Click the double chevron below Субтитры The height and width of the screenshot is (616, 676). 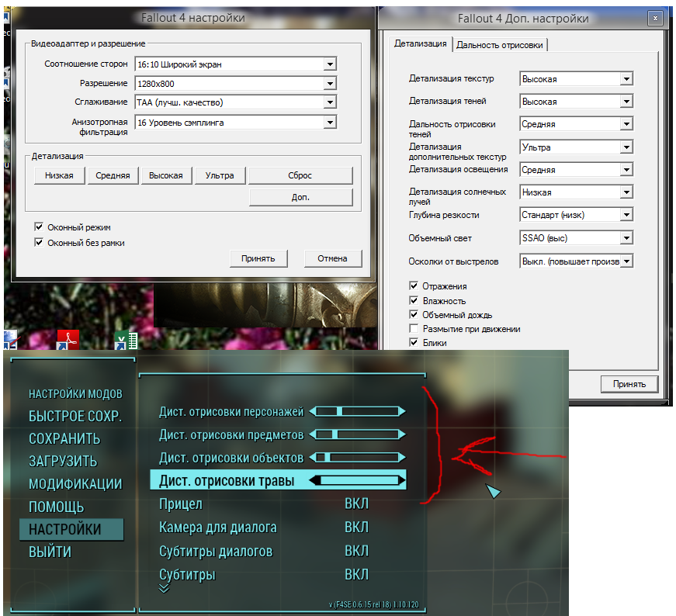164,589
